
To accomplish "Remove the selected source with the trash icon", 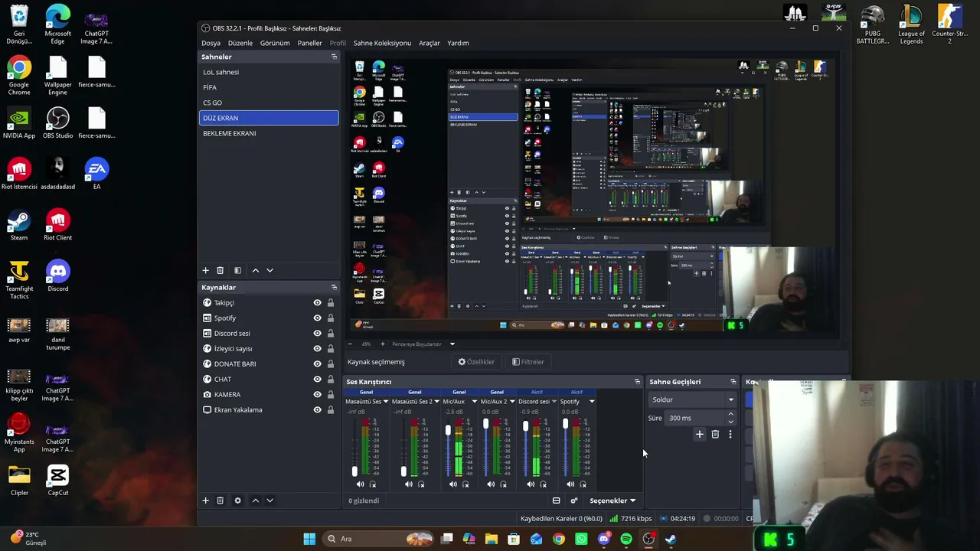I will point(220,500).
